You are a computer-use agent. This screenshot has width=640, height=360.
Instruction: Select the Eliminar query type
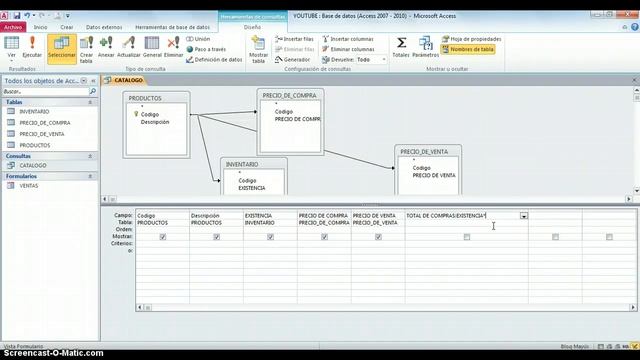coord(173,47)
